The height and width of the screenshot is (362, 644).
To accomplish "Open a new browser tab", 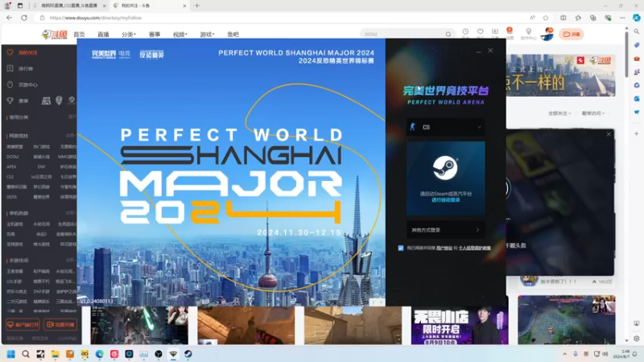I will (197, 6).
